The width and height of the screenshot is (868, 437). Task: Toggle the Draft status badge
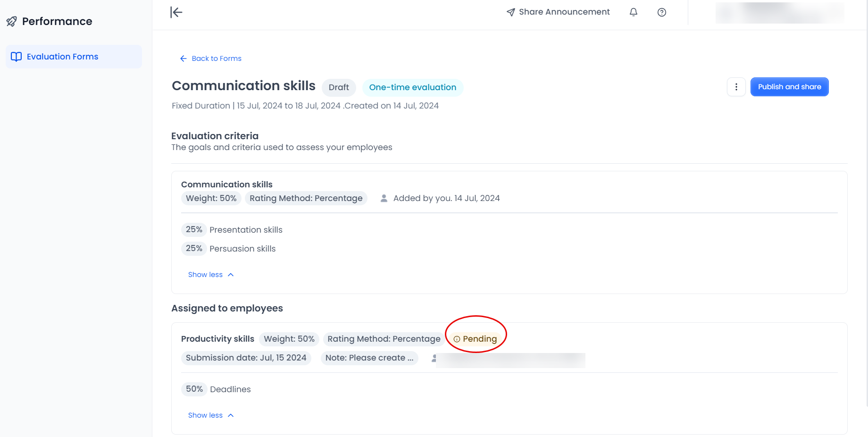point(339,87)
